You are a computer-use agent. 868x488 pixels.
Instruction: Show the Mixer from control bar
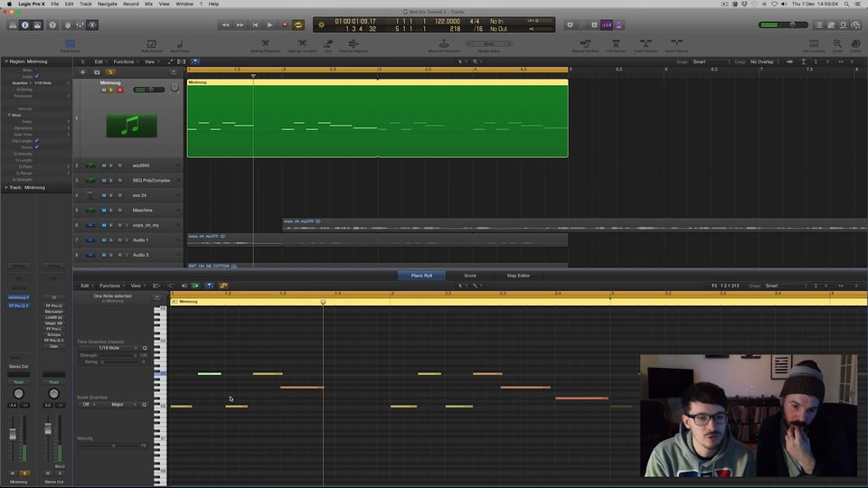click(x=80, y=25)
